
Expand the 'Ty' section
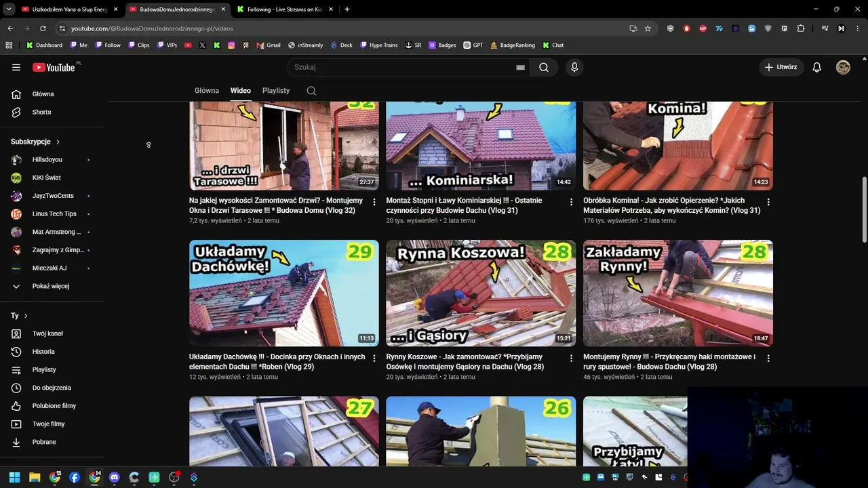19,316
